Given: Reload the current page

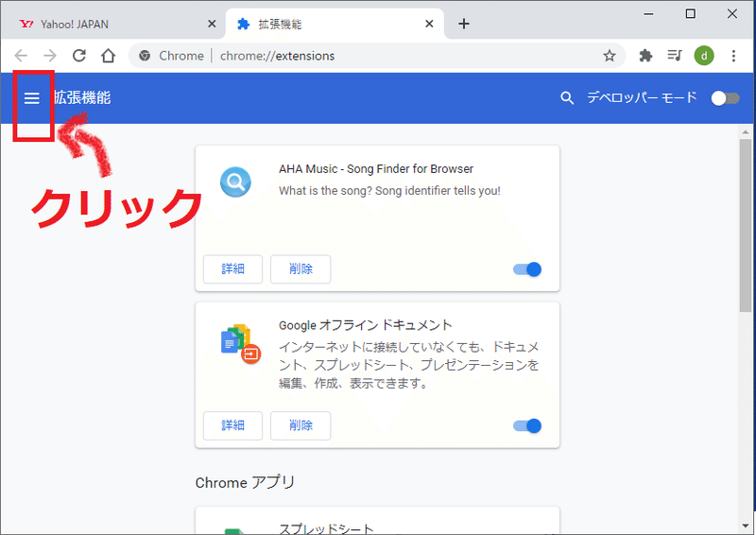Looking at the screenshot, I should click(x=79, y=56).
